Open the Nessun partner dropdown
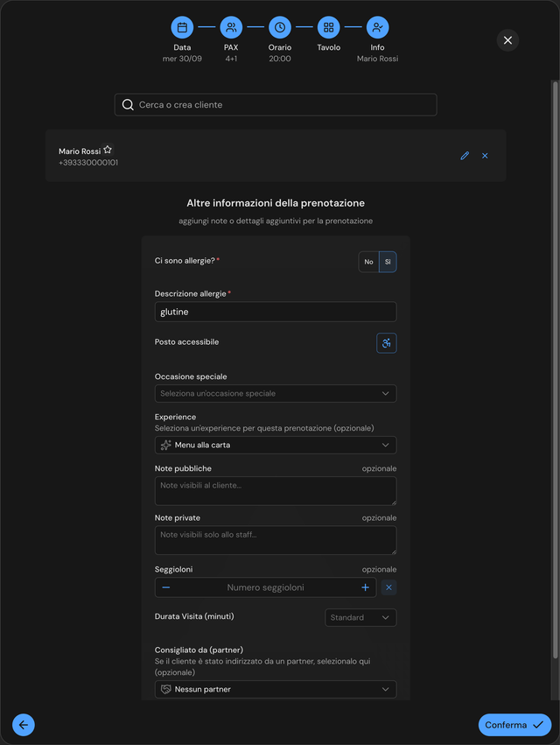This screenshot has width=560, height=745. (276, 690)
